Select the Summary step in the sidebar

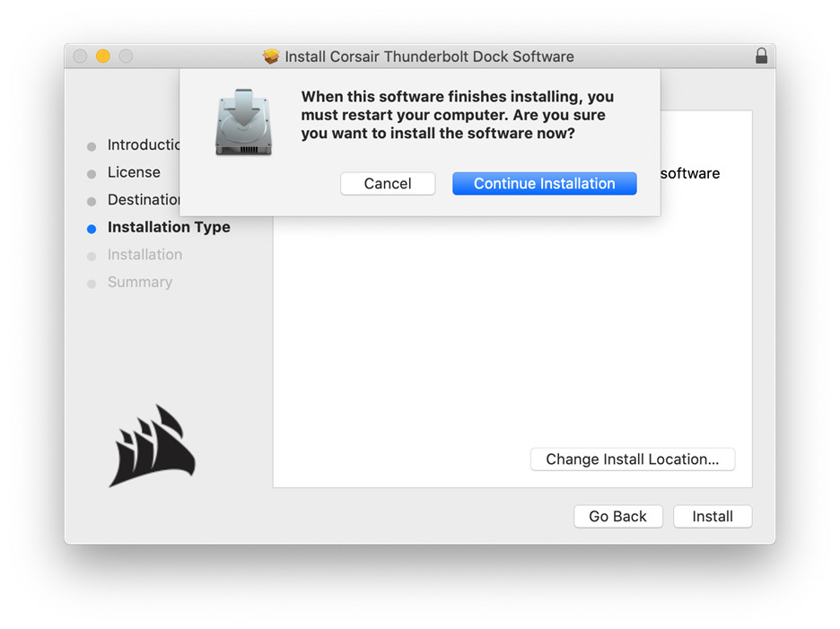tap(140, 282)
